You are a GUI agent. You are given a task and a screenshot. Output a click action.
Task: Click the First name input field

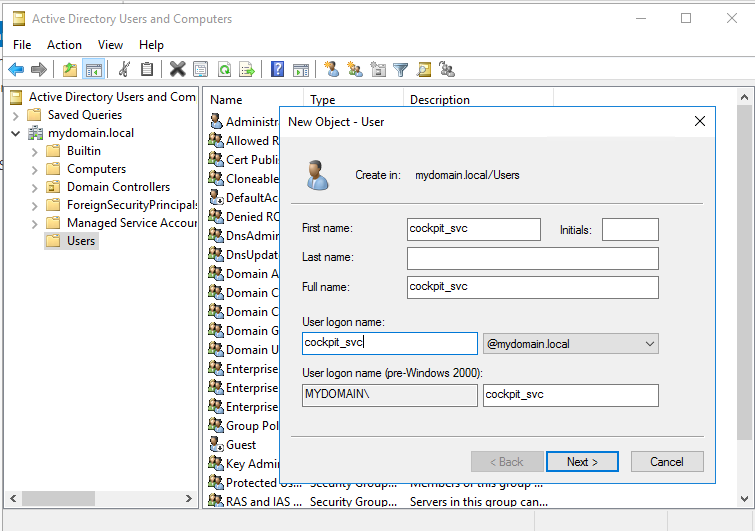(x=474, y=229)
